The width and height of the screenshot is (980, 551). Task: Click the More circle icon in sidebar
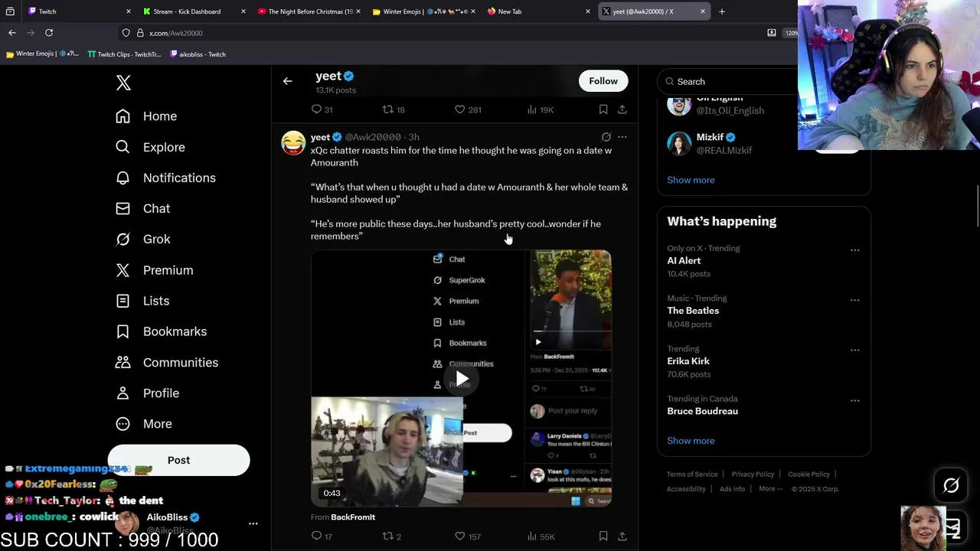pyautogui.click(x=122, y=423)
